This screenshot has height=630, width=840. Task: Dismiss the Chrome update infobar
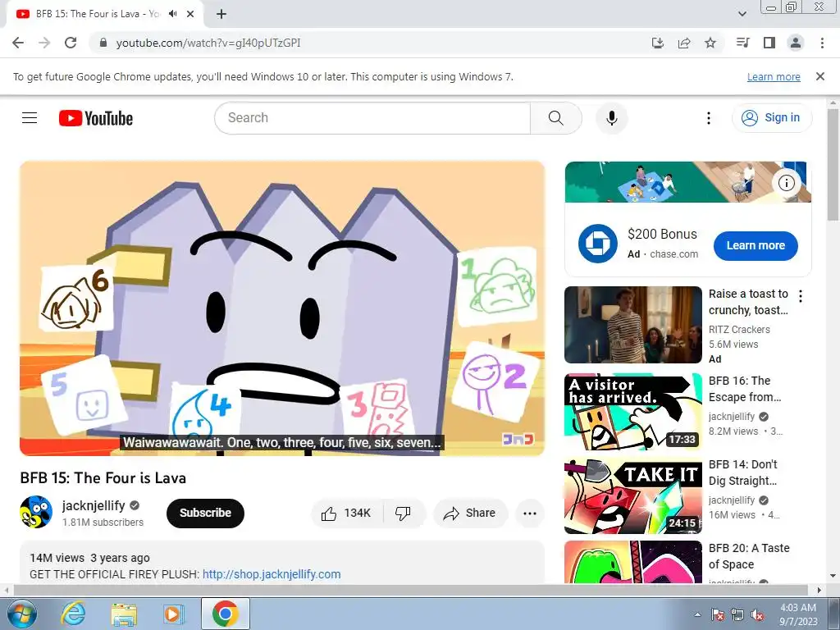(x=820, y=76)
